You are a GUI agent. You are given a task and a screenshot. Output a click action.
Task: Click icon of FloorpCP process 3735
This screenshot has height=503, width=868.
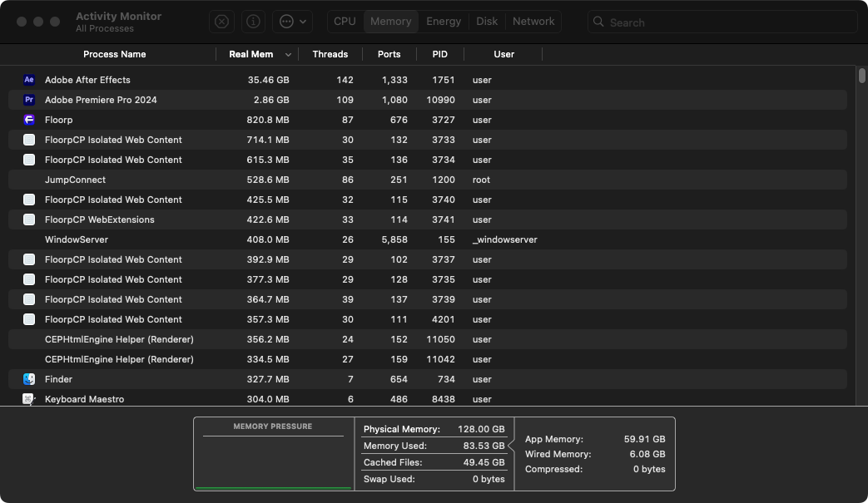point(29,279)
